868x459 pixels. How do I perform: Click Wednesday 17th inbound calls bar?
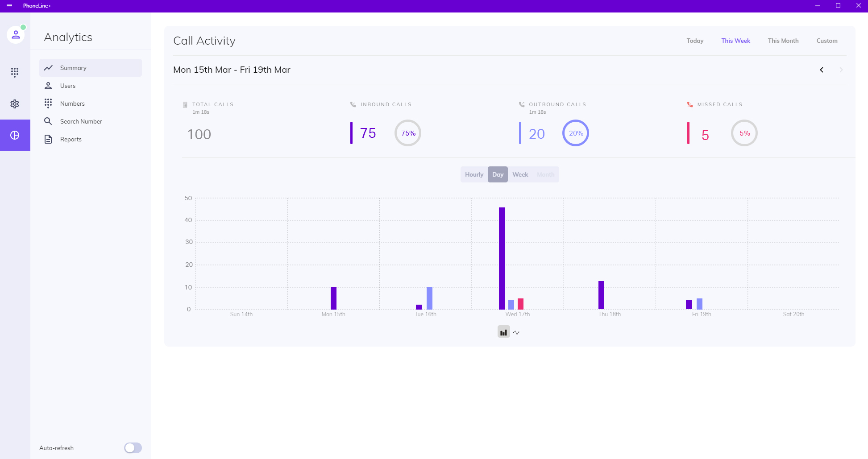pyautogui.click(x=502, y=258)
